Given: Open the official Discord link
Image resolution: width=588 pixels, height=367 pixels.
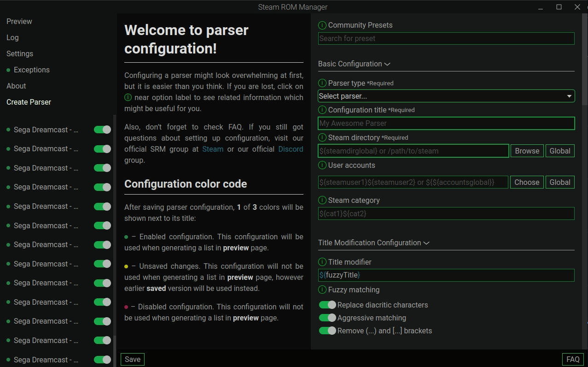Looking at the screenshot, I should (x=291, y=149).
